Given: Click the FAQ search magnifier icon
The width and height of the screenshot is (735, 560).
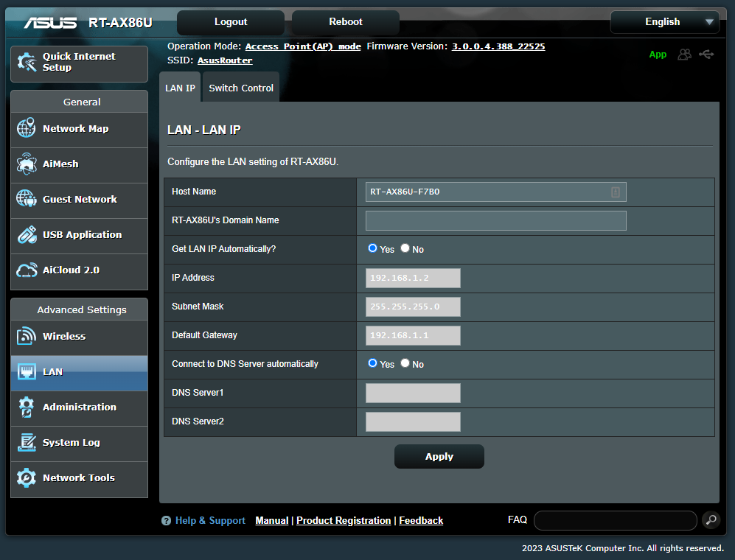Looking at the screenshot, I should point(711,520).
